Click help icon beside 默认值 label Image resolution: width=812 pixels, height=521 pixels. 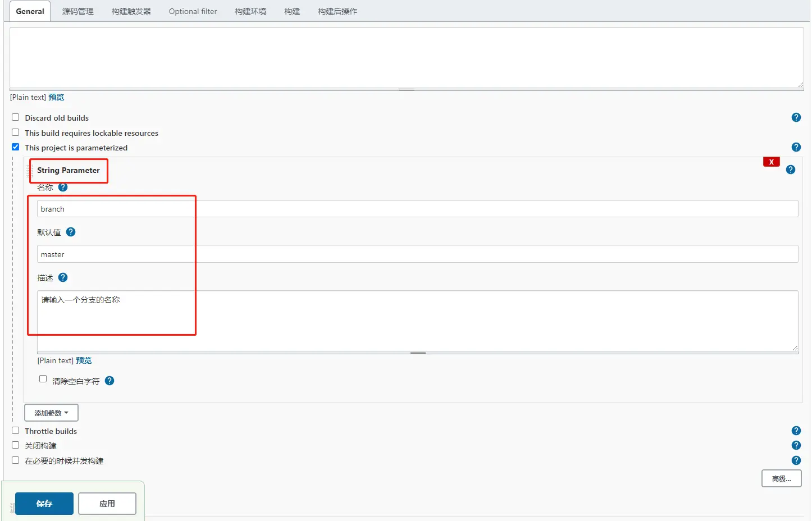[x=71, y=232]
